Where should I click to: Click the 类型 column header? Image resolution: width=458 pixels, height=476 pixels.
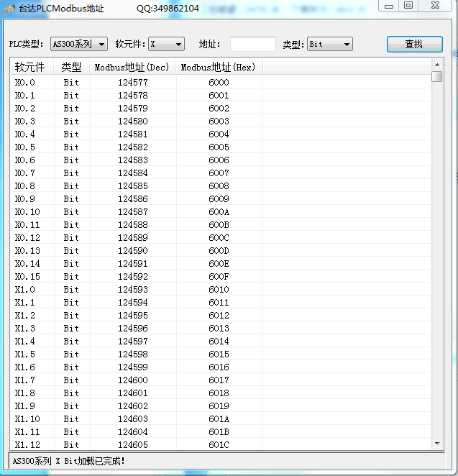click(71, 68)
